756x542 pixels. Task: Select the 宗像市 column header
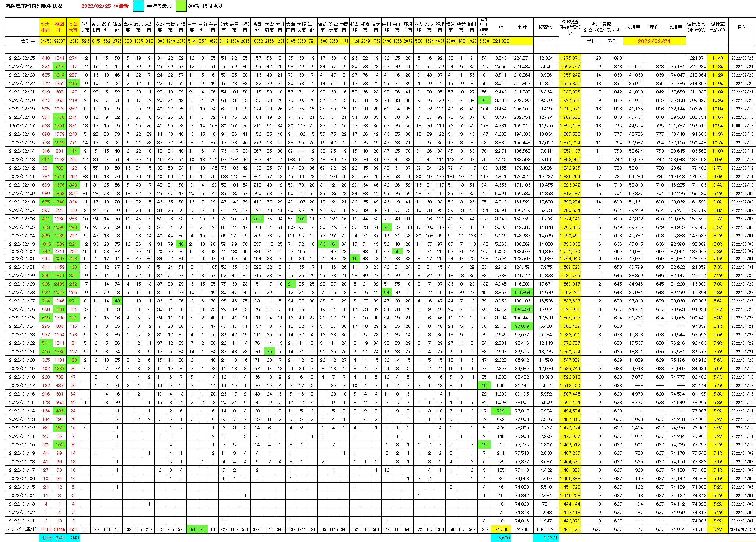(224, 27)
